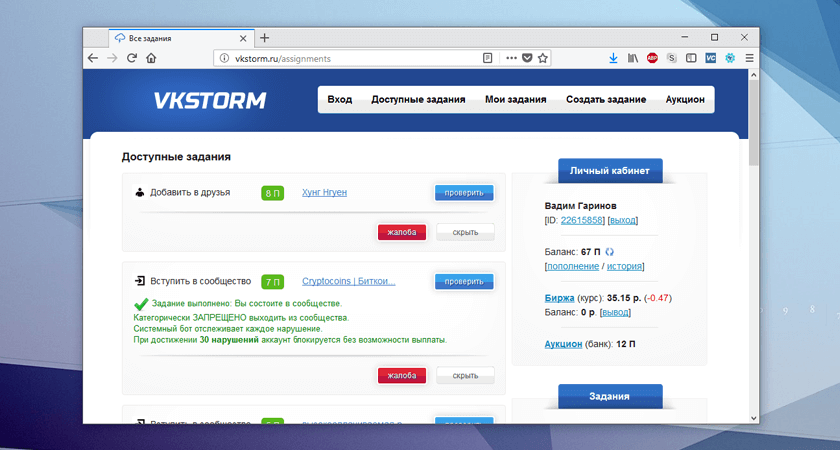Screen dimensions: 840x450
Task: Go to 'Мои задания' menu item
Action: pyautogui.click(x=516, y=99)
